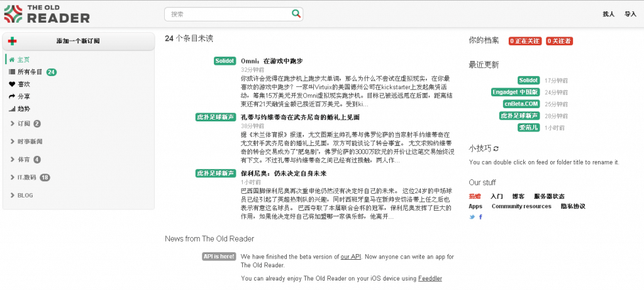Open the Twitter bird icon link

point(472,217)
